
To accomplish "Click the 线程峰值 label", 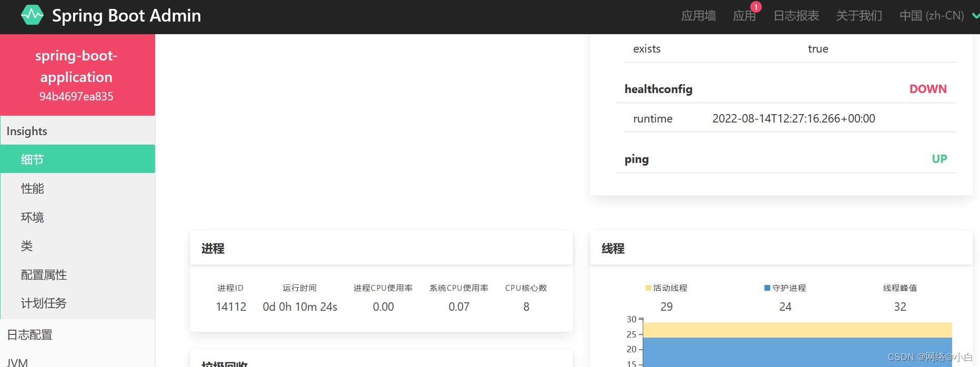I will click(900, 288).
